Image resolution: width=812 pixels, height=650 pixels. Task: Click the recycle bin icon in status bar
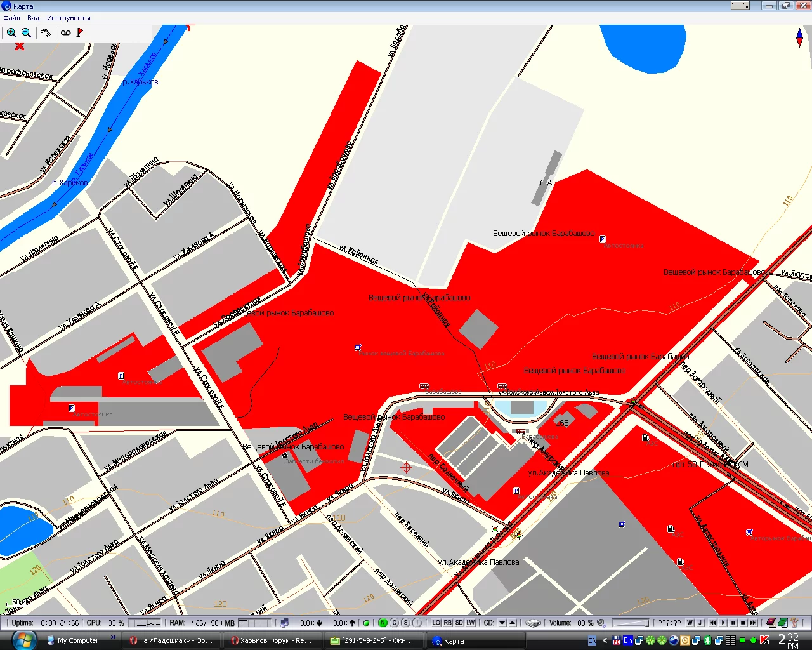click(x=794, y=623)
